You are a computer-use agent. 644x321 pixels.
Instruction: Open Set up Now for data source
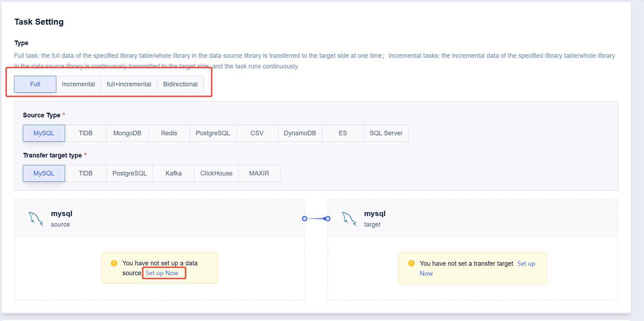[x=162, y=273]
